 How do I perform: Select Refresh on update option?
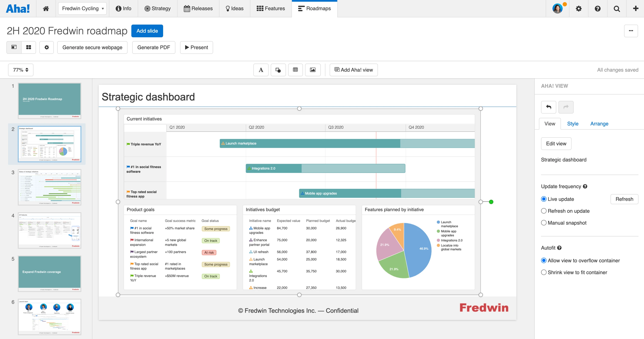coord(544,211)
